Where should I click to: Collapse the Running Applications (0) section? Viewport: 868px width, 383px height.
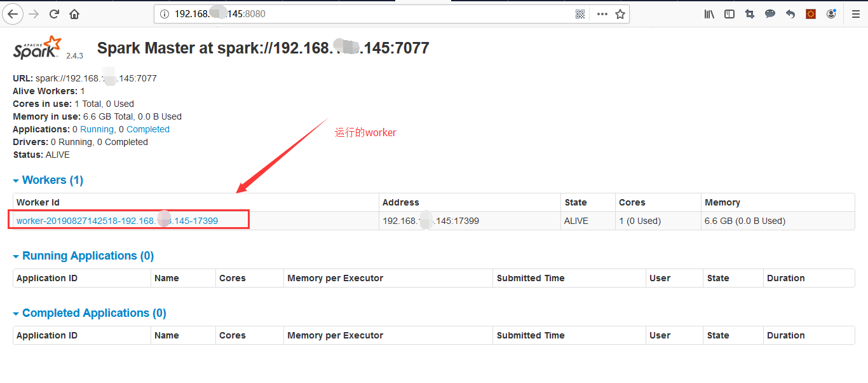83,256
